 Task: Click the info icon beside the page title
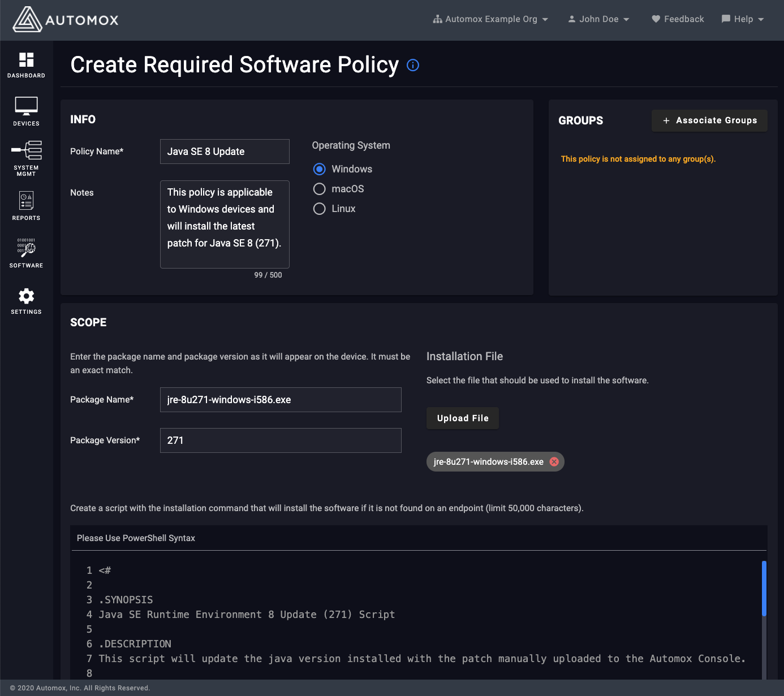pyautogui.click(x=413, y=65)
